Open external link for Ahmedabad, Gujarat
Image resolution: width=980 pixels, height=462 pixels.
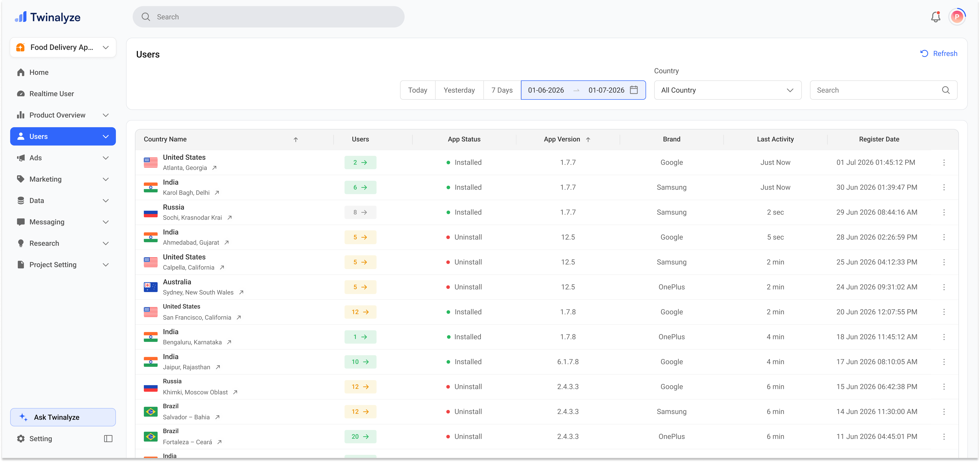226,243
